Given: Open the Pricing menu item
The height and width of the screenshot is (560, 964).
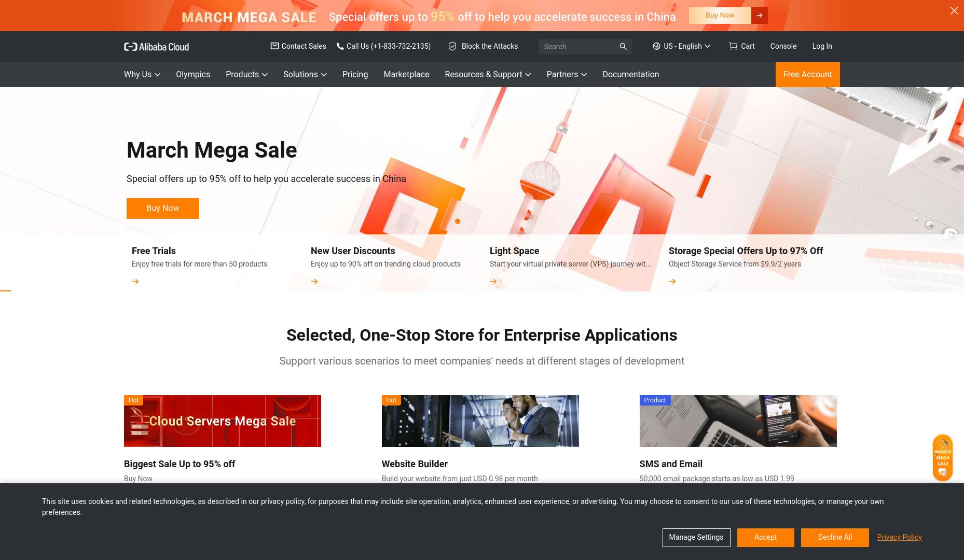Looking at the screenshot, I should click(x=355, y=75).
